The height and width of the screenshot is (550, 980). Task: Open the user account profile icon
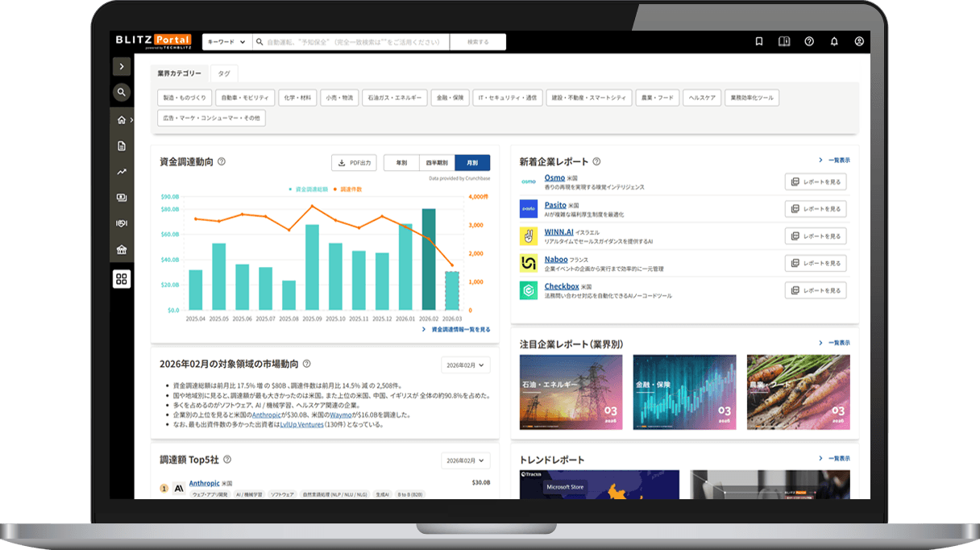coord(859,41)
